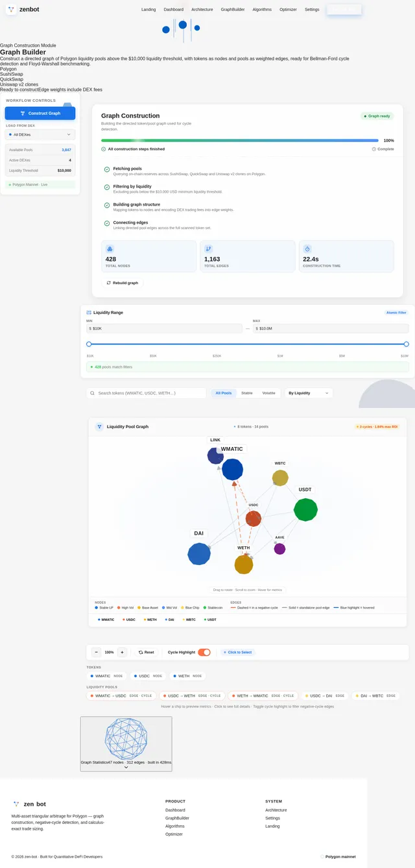
Task: Click the Atomic Filter badge
Action: click(x=396, y=313)
